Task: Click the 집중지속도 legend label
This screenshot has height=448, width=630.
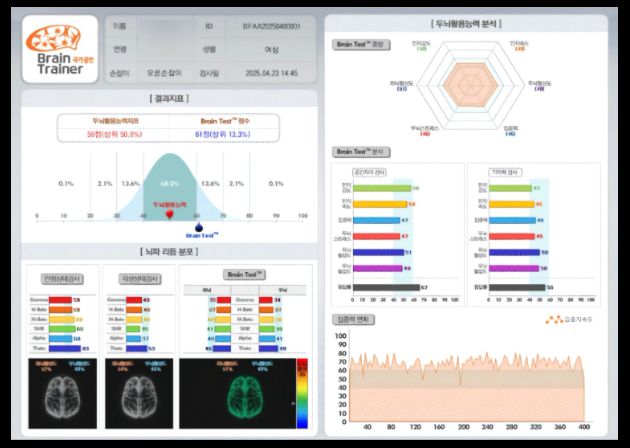Action: (x=578, y=320)
